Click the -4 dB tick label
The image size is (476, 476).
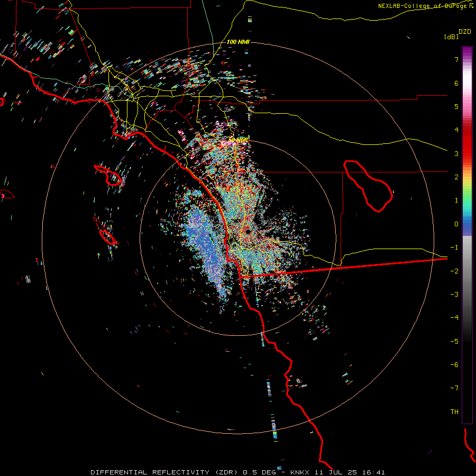[454, 318]
